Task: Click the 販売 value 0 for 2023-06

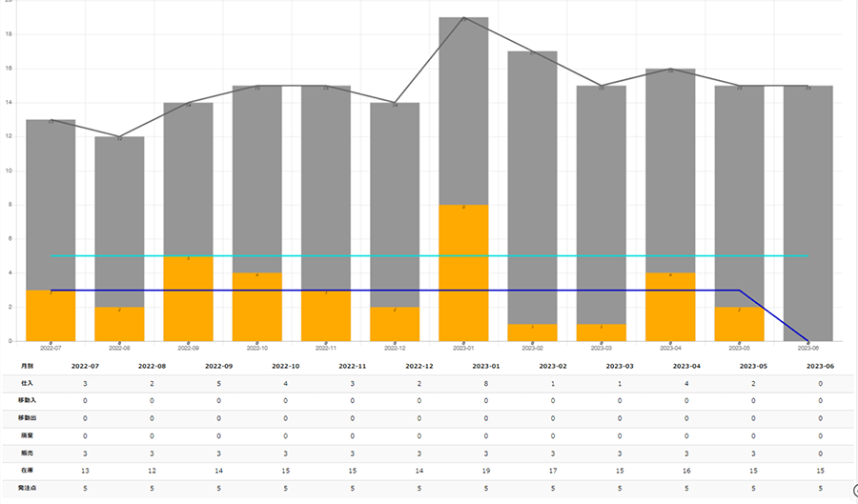Action: [820, 454]
